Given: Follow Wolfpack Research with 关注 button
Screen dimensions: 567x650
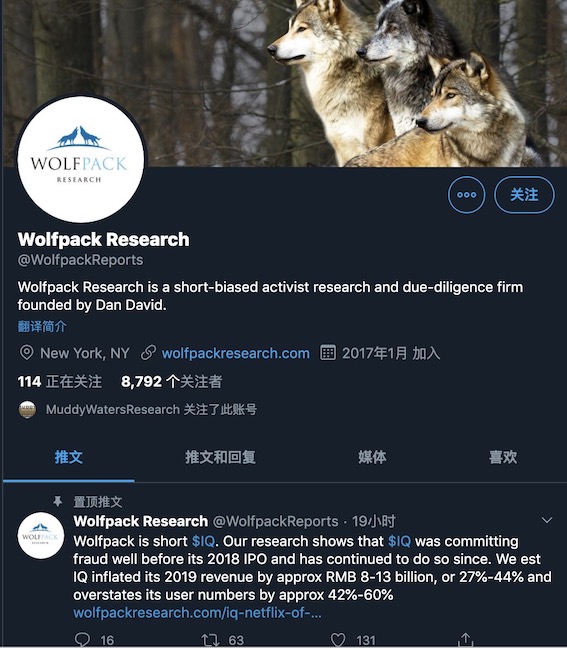Looking at the screenshot, I should [x=524, y=194].
